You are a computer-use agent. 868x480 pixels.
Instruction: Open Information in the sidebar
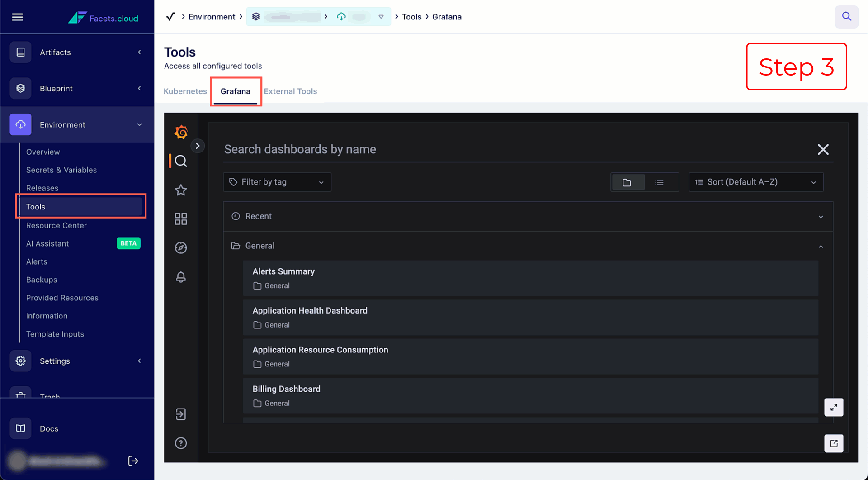pyautogui.click(x=47, y=316)
